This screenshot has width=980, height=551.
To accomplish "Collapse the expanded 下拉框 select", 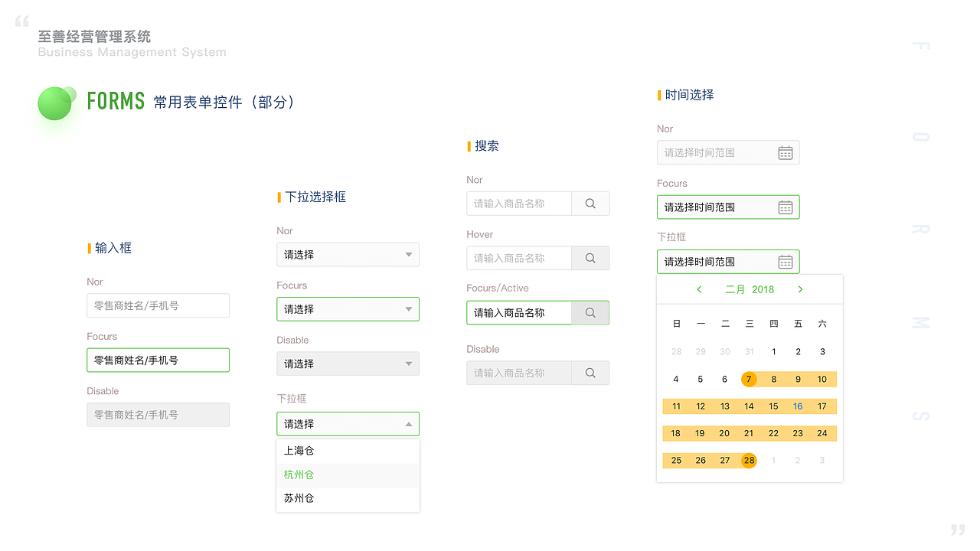I will [348, 423].
